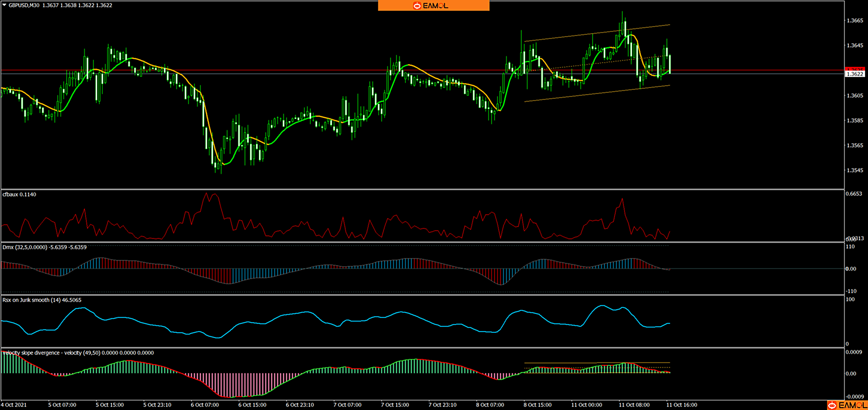868x410 pixels.
Task: Click the 1.3545 price scale label
Action: pos(855,170)
